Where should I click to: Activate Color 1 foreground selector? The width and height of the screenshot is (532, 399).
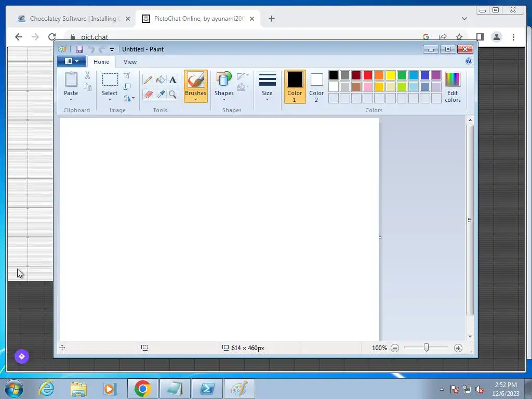tap(295, 87)
